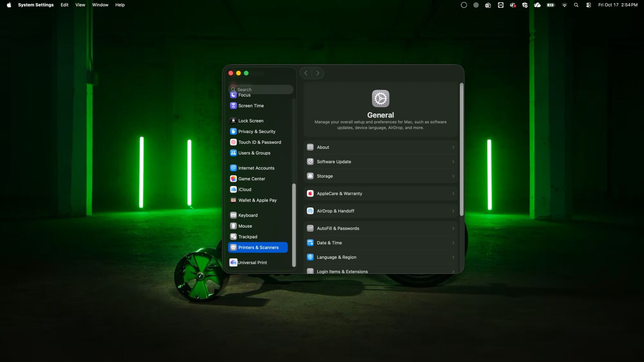Open the Window menu
Screen dimensions: 644x362
tap(100, 5)
